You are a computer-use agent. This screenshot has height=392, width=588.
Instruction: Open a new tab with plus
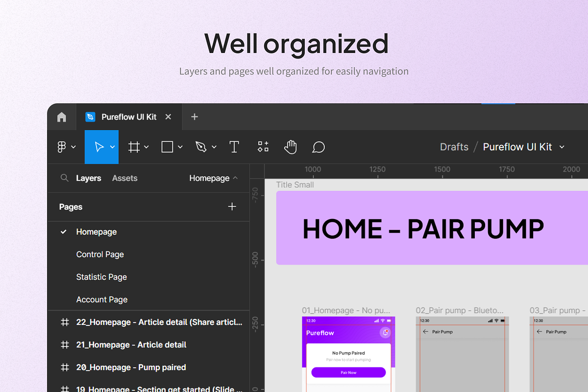[195, 117]
